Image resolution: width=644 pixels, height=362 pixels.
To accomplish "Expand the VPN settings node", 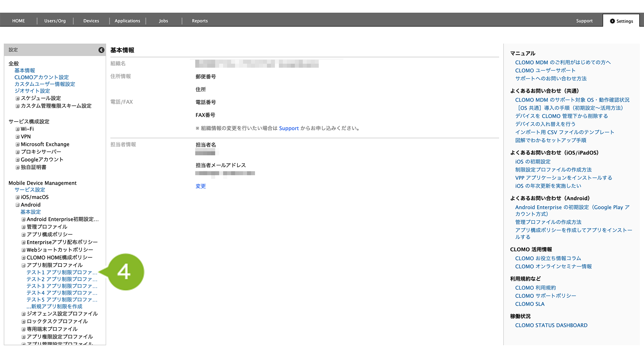I will pyautogui.click(x=17, y=137).
